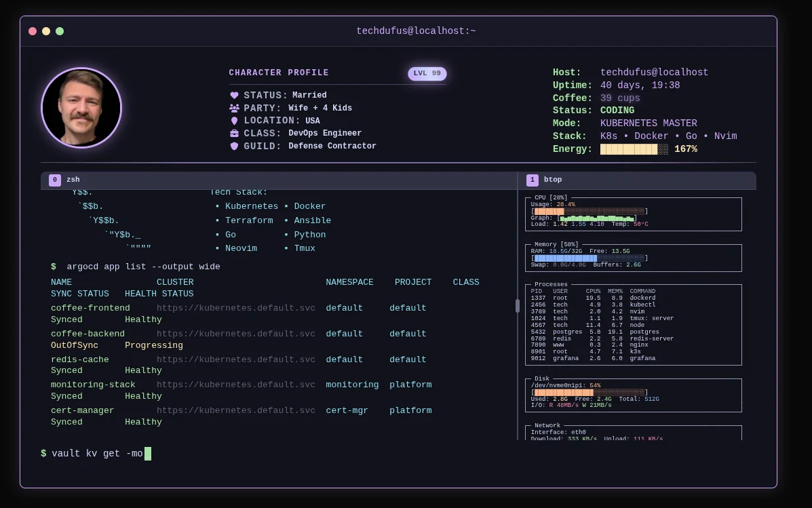Image resolution: width=812 pixels, height=508 pixels.
Task: Click the coffee-backend OutOfSync status
Action: coord(75,345)
